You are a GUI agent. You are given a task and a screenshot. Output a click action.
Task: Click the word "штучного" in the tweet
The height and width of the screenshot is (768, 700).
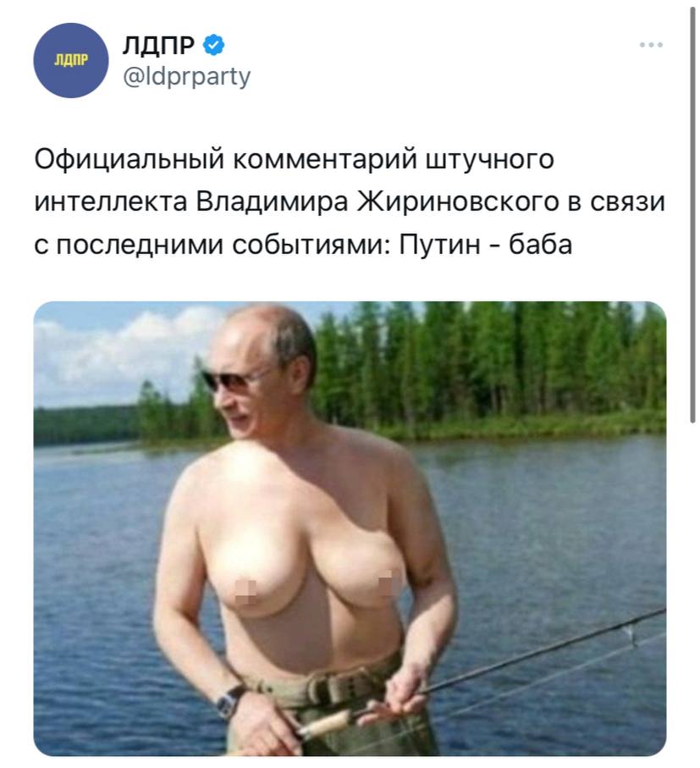point(490,160)
